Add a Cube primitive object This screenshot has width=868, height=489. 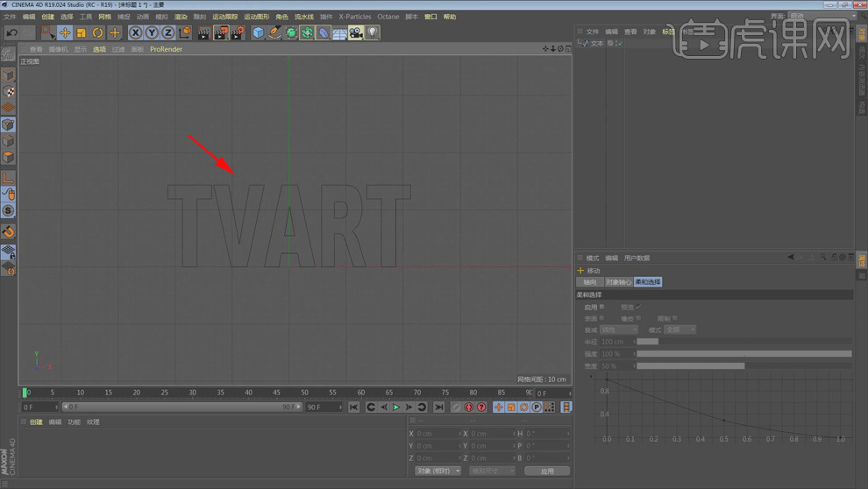coord(258,33)
